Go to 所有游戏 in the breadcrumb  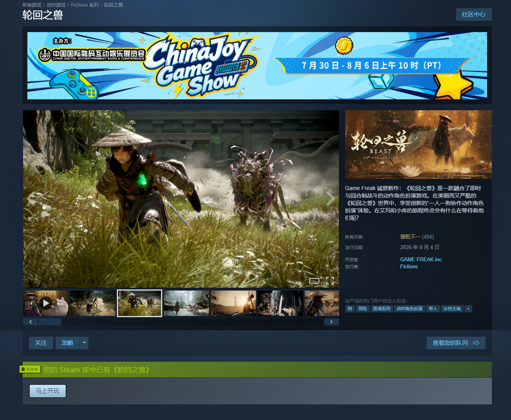tap(32, 5)
